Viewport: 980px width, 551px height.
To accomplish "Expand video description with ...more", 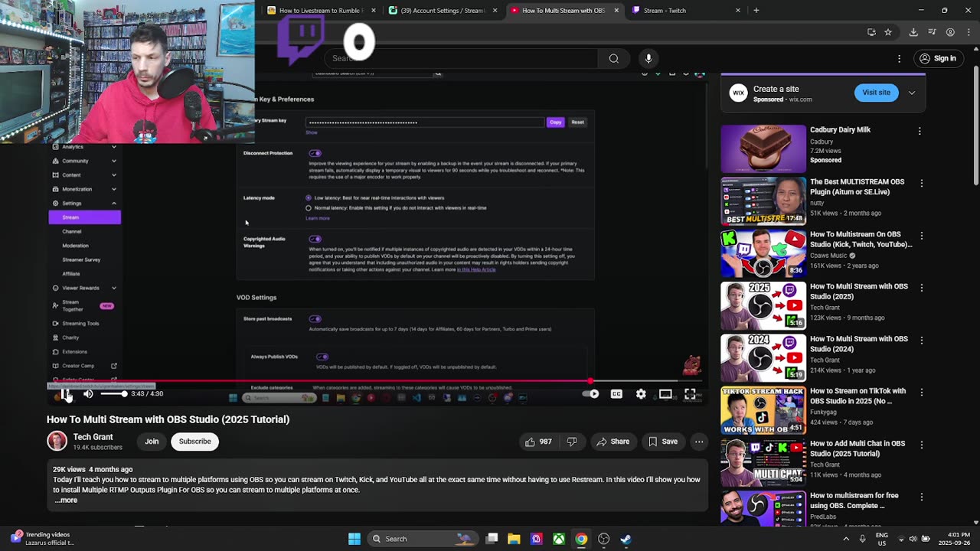I will click(66, 500).
